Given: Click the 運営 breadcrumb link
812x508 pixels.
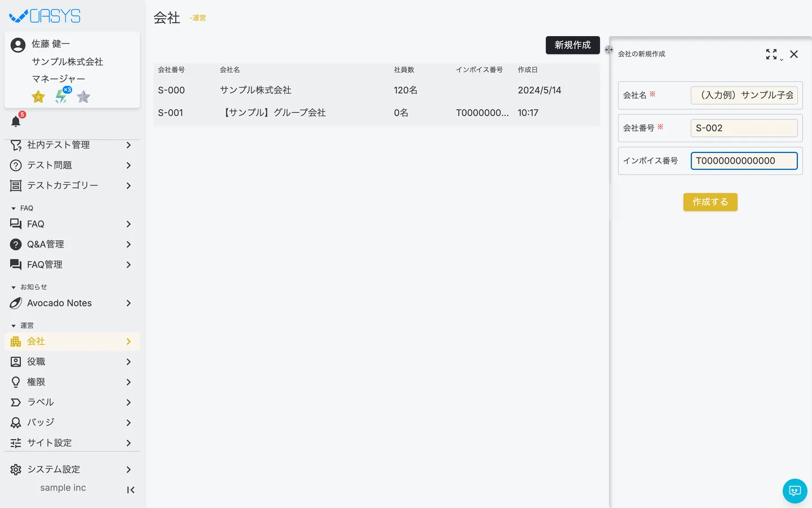Looking at the screenshot, I should pos(198,18).
